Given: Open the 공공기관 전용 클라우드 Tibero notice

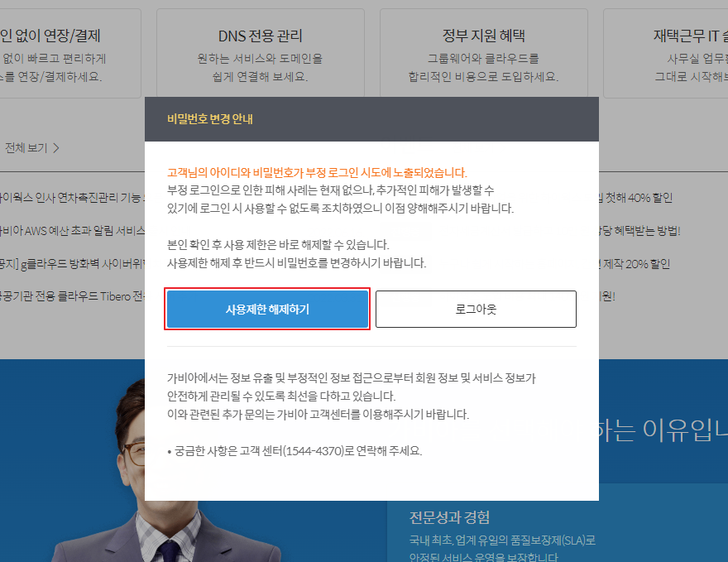Looking at the screenshot, I should tap(73, 296).
